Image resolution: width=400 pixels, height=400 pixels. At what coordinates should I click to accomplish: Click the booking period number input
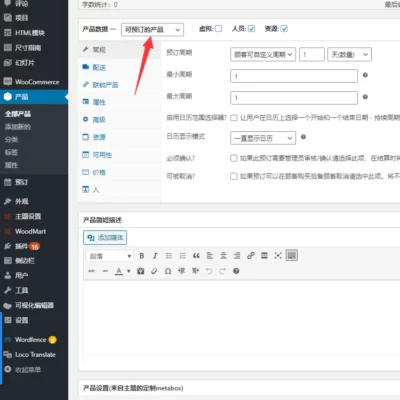(312, 54)
